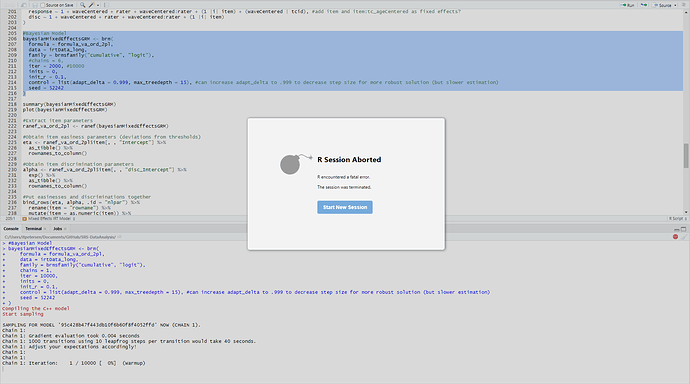Switch to the Jobs tab
The width and height of the screenshot is (690, 384).
pyautogui.click(x=58, y=229)
